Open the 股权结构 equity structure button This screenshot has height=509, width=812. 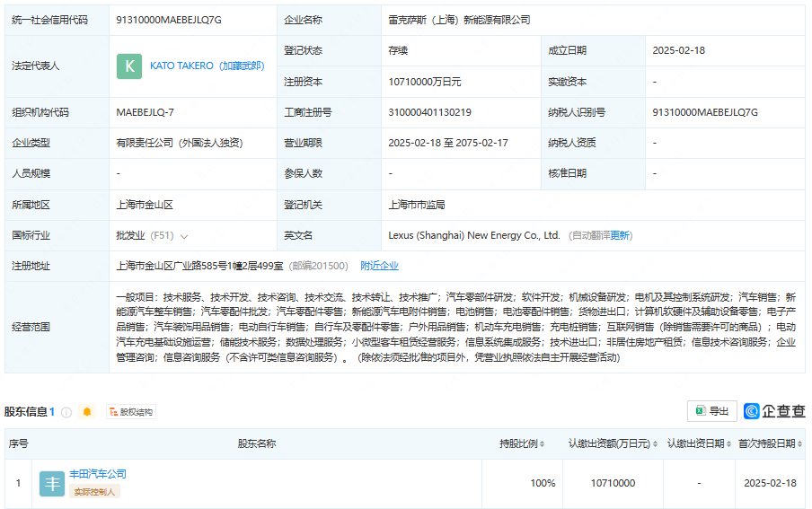pyautogui.click(x=131, y=412)
